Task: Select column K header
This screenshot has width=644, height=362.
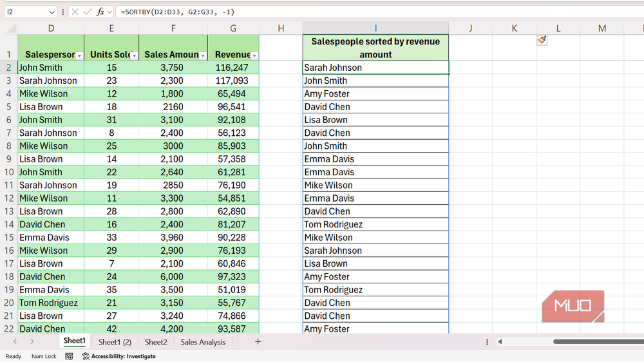Action: pyautogui.click(x=514, y=28)
